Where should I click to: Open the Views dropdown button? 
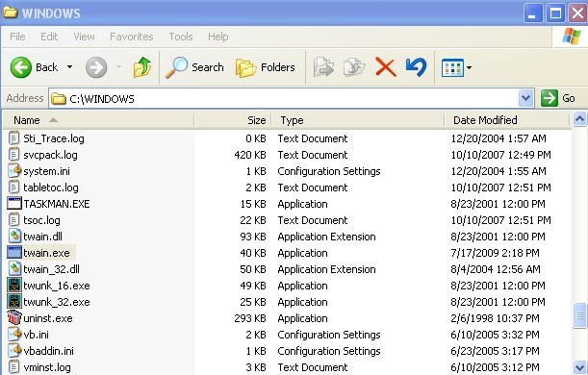(x=456, y=68)
